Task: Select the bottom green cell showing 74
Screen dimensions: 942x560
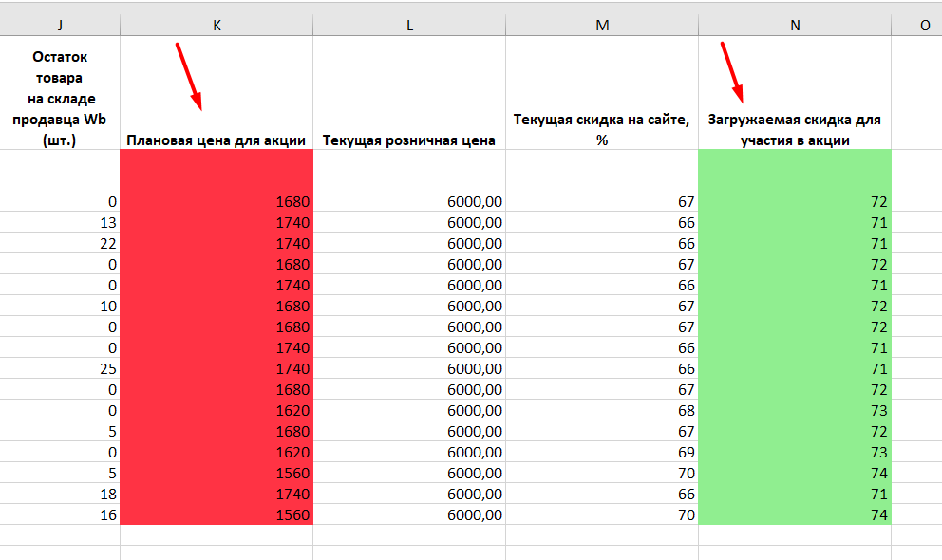Action: point(795,515)
